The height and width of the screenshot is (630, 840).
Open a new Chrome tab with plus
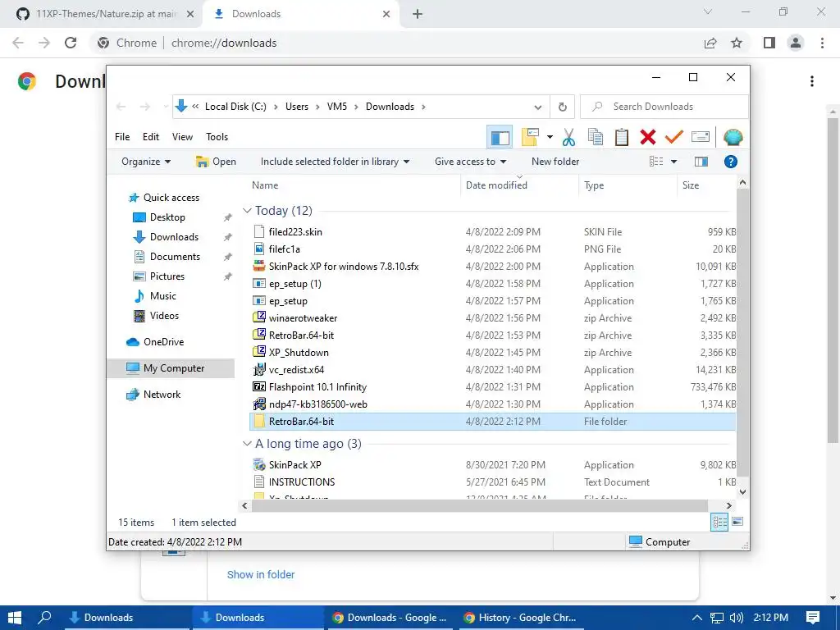[x=418, y=14]
